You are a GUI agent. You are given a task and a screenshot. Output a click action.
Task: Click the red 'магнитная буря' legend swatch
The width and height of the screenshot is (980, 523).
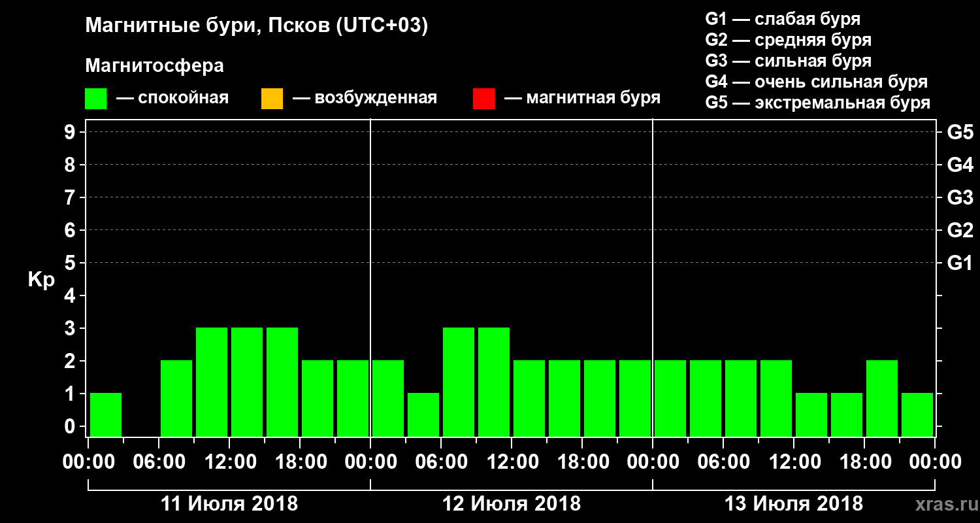point(483,99)
